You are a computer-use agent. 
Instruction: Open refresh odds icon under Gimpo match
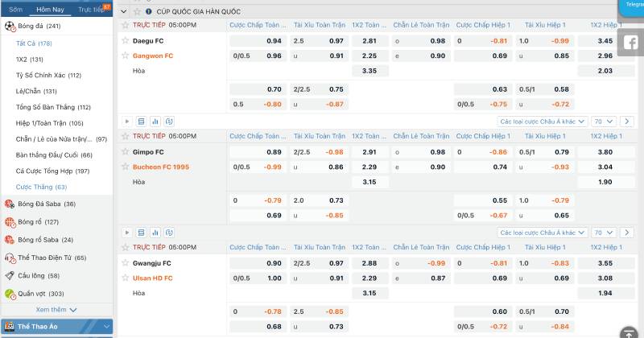coord(169,233)
